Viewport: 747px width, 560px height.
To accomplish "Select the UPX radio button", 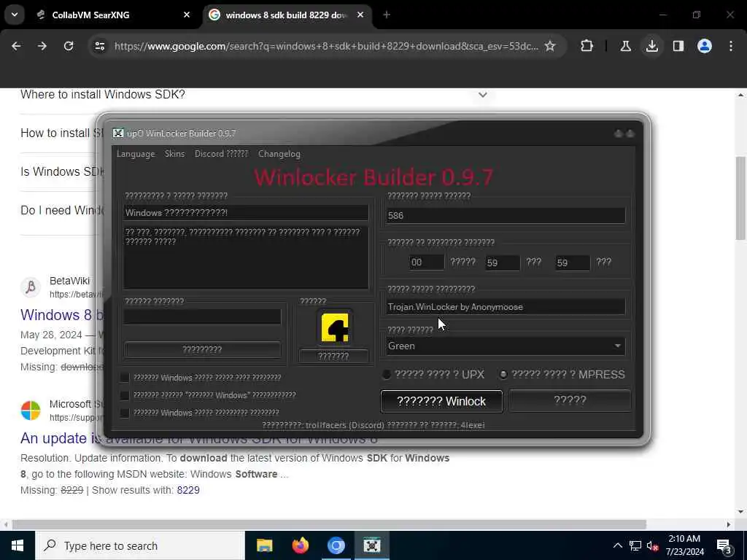I will click(387, 375).
